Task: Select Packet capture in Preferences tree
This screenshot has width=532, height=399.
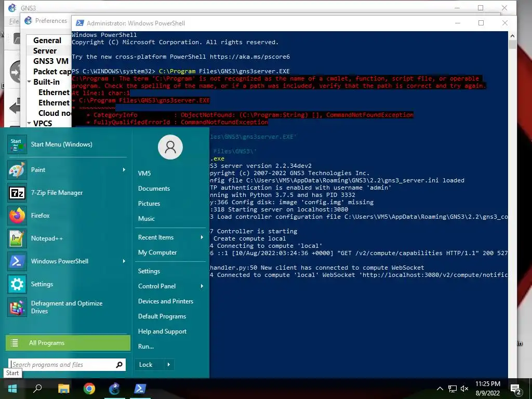Action: click(x=52, y=72)
